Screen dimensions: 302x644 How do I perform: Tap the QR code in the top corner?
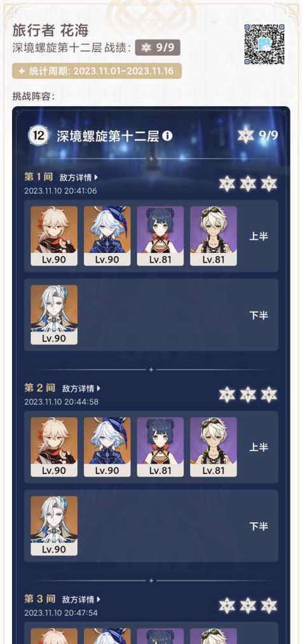click(264, 44)
